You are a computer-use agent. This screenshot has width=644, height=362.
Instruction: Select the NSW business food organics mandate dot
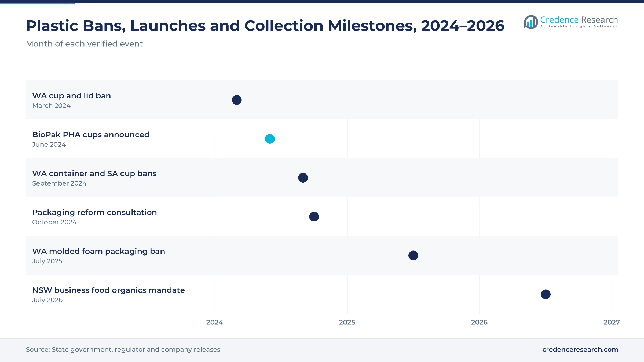546,294
